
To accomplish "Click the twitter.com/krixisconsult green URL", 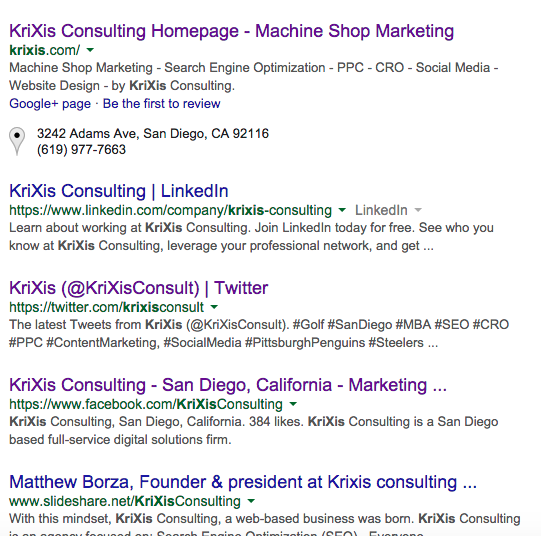I will pyautogui.click(x=106, y=307).
